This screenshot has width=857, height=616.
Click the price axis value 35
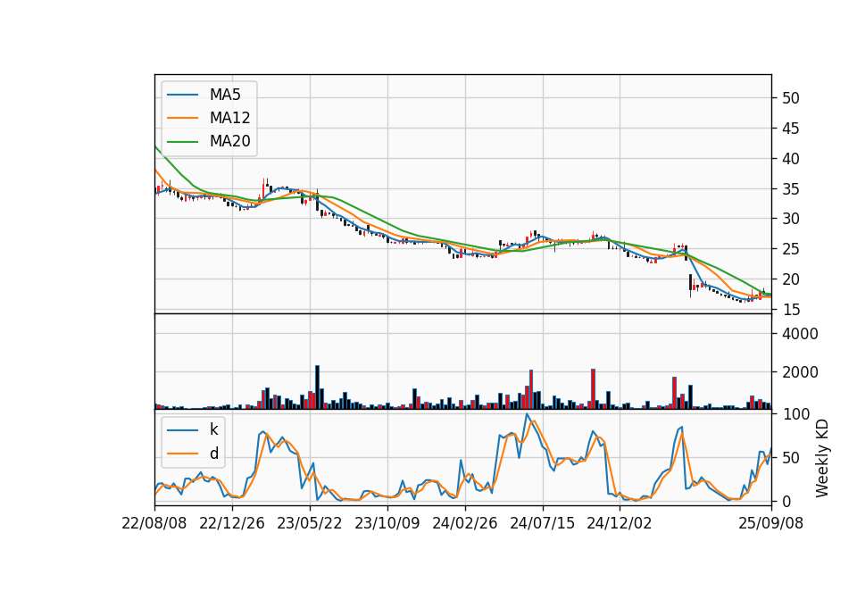pos(790,189)
